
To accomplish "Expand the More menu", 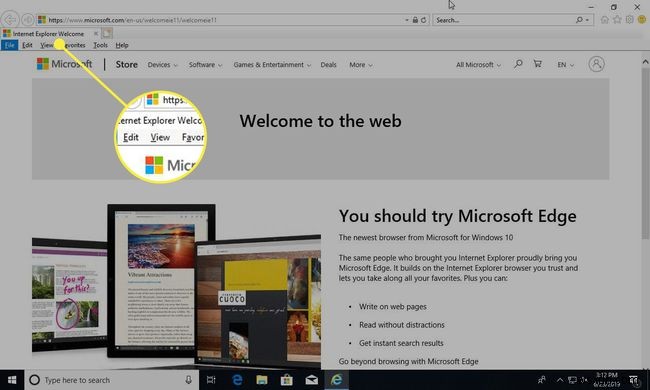I will coord(361,65).
